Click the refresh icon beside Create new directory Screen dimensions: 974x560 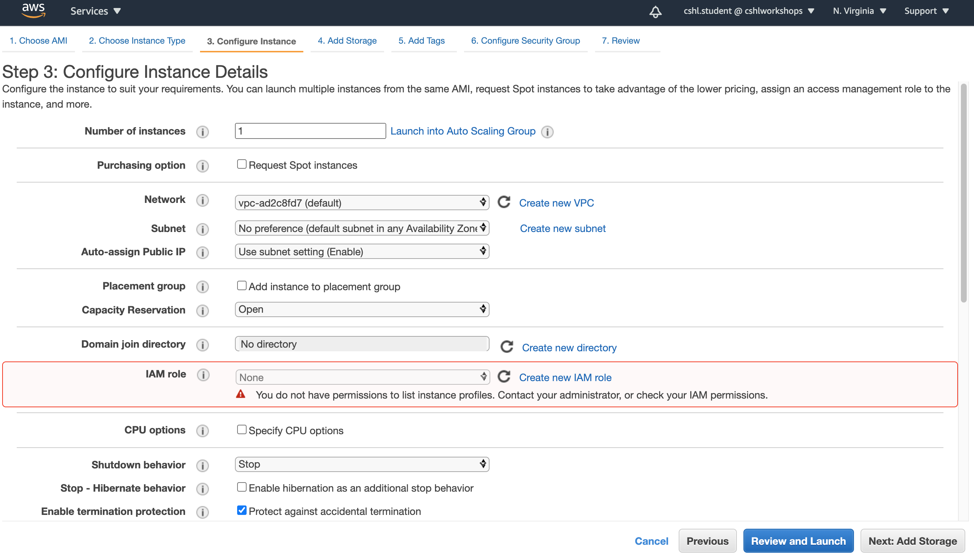507,347
